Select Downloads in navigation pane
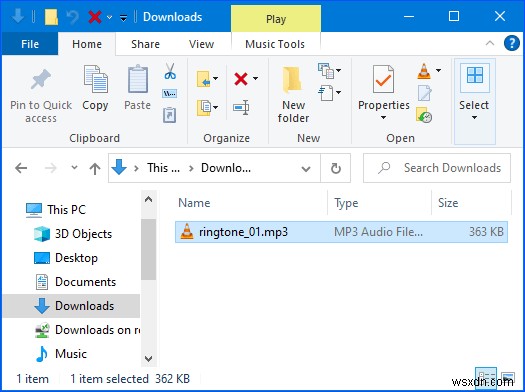 pyautogui.click(x=71, y=306)
